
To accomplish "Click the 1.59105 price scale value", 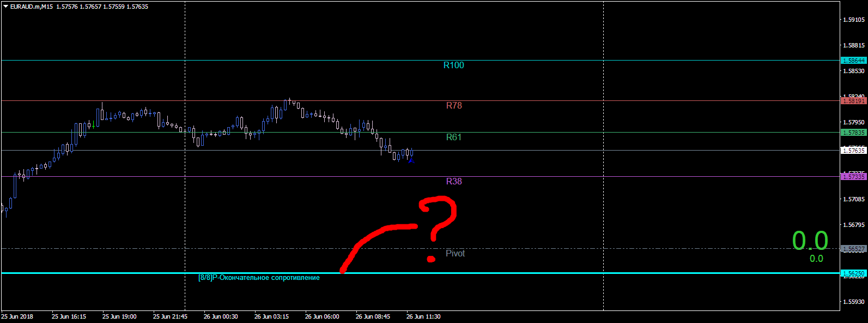I will [854, 20].
